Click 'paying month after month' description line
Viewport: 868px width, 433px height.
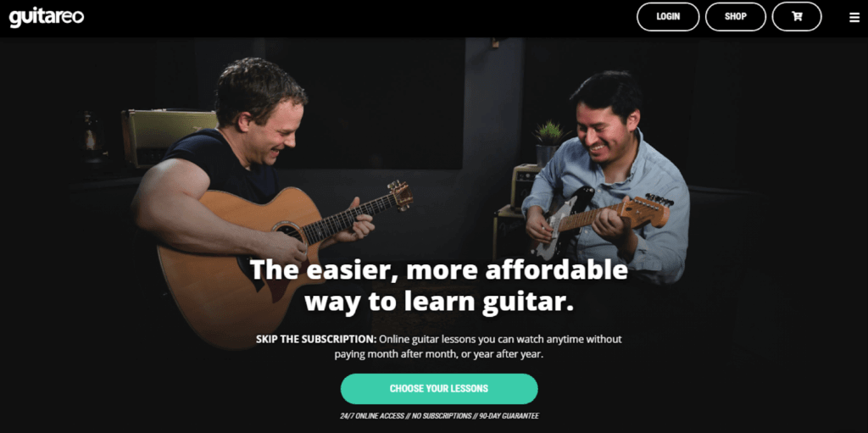pyautogui.click(x=439, y=354)
